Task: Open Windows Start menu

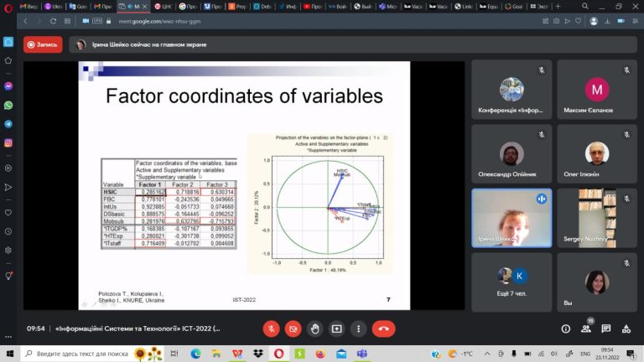Action: [9, 354]
